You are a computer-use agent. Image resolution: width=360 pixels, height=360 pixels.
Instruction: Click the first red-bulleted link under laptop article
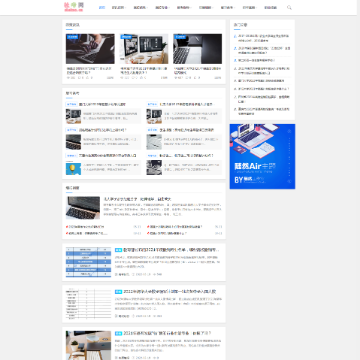click(85, 227)
